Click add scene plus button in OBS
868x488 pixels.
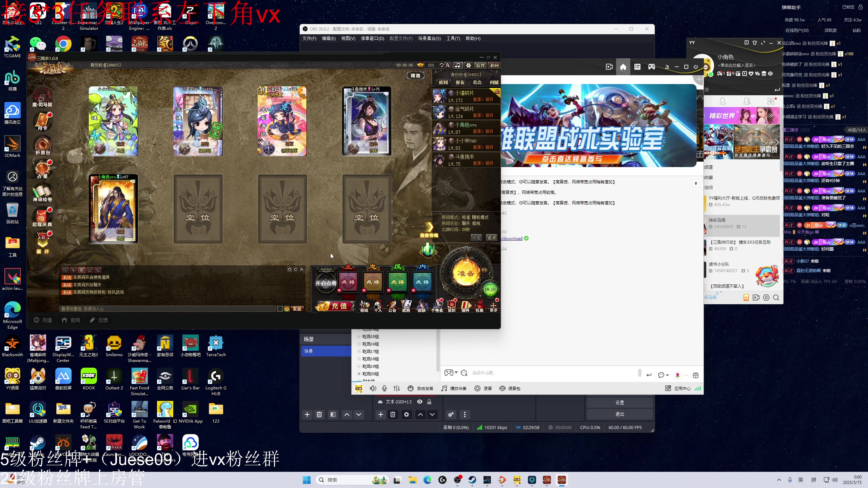pos(307,414)
